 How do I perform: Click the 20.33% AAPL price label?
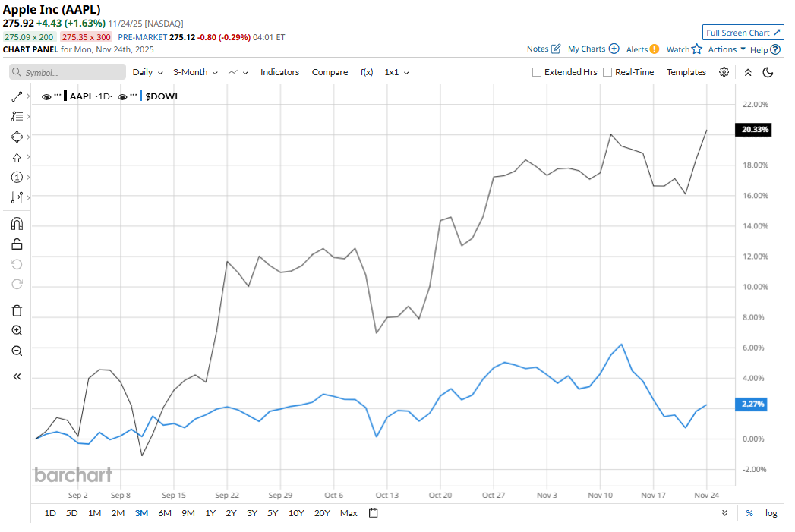(x=753, y=130)
